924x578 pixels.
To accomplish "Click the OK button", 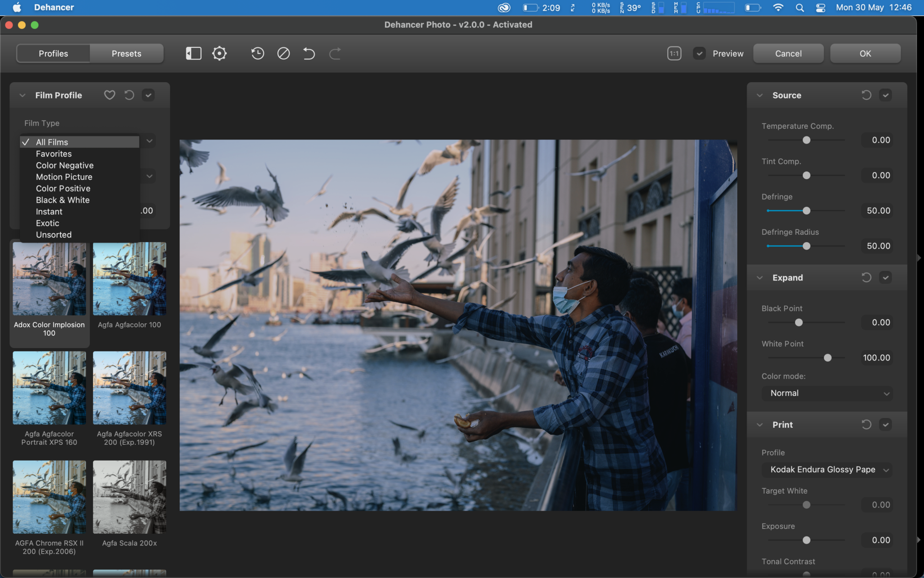I will pyautogui.click(x=865, y=53).
